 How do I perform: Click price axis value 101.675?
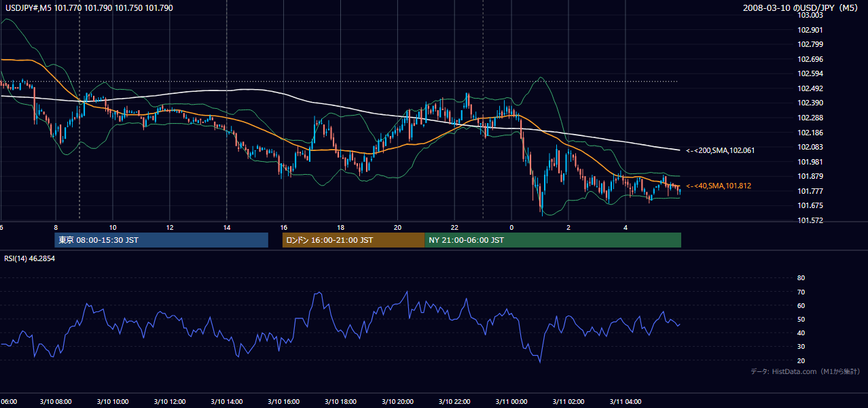pos(810,205)
